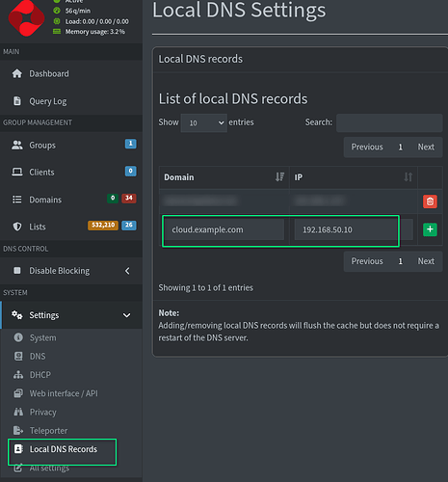Click 'Showing 1 to 1 of 1 entries' text

pyautogui.click(x=205, y=287)
